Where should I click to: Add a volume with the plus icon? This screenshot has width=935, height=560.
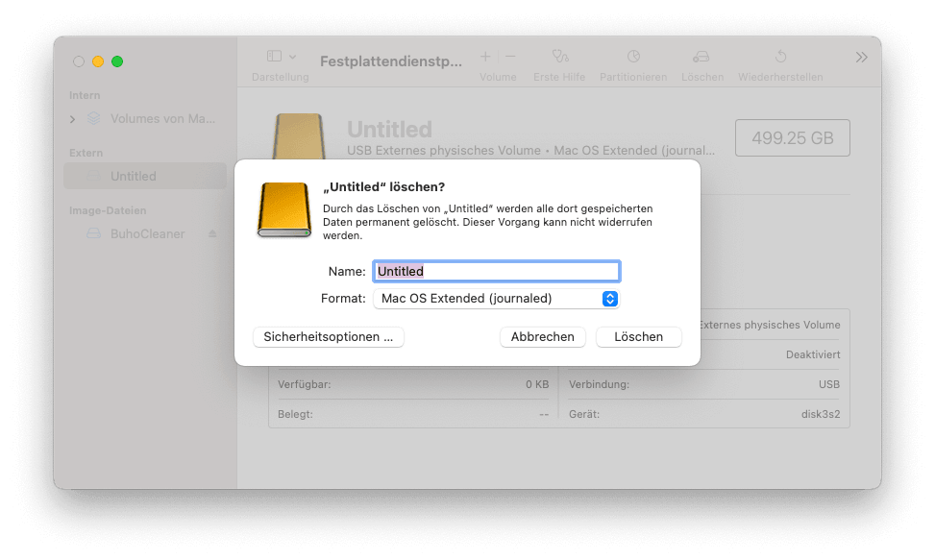[x=485, y=56]
